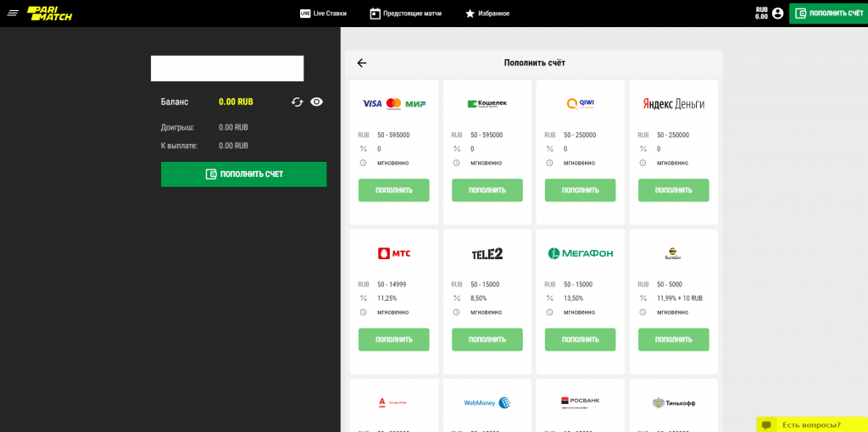868x432 pixels.
Task: Click ПОПОЛНИТЬ under QIWI card
Action: tap(580, 191)
